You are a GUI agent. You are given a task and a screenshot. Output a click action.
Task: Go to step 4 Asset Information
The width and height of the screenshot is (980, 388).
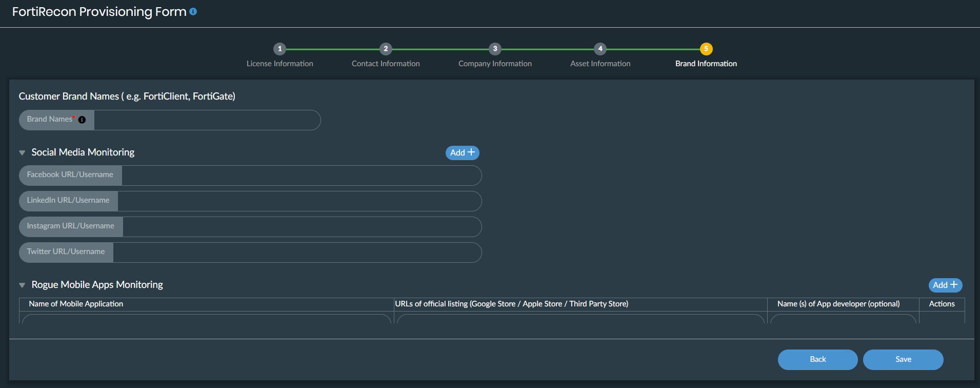point(600,49)
